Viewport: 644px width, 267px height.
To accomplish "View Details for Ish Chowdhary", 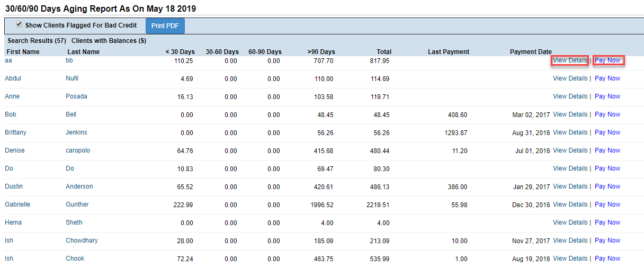I will (x=570, y=241).
